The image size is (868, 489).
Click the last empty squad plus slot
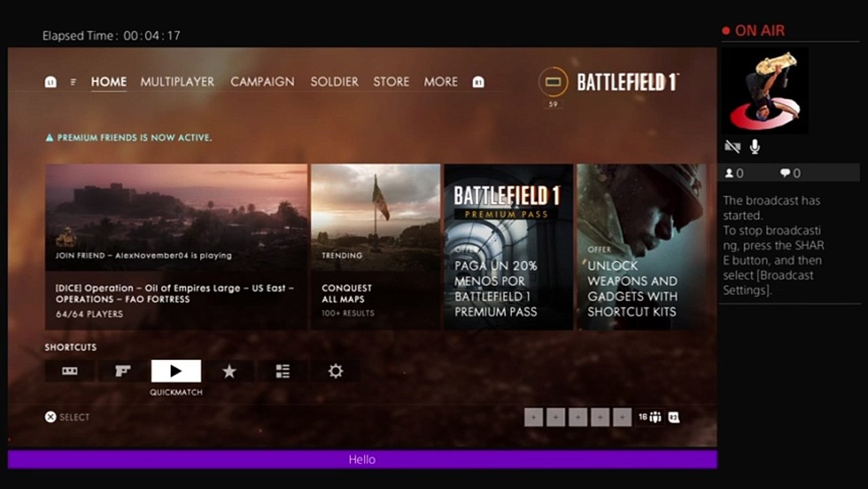coord(622,417)
